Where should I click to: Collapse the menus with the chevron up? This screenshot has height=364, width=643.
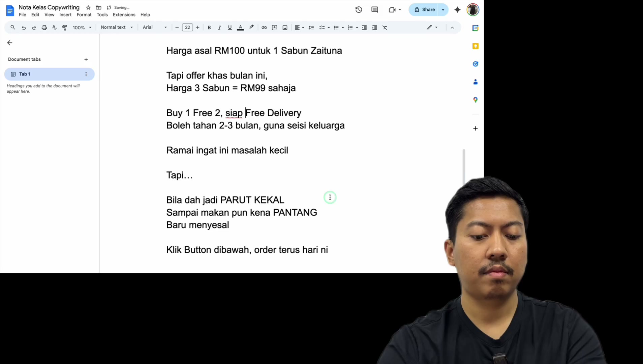tap(452, 28)
